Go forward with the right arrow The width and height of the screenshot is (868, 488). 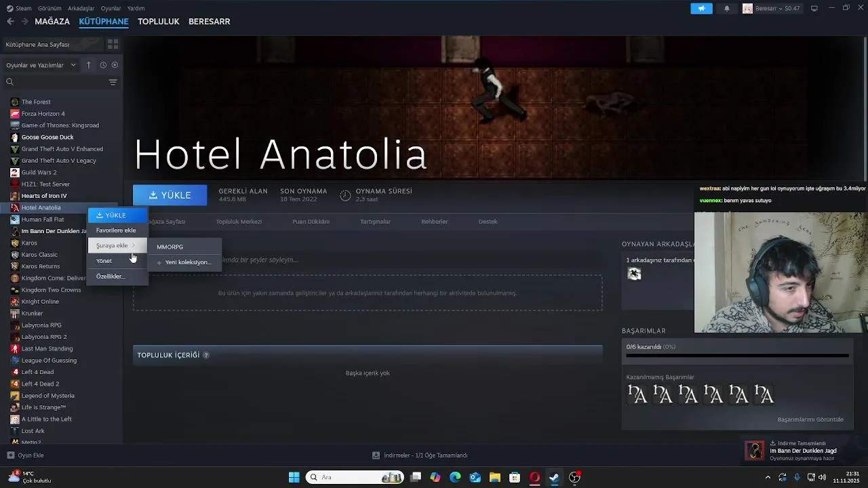click(x=24, y=22)
